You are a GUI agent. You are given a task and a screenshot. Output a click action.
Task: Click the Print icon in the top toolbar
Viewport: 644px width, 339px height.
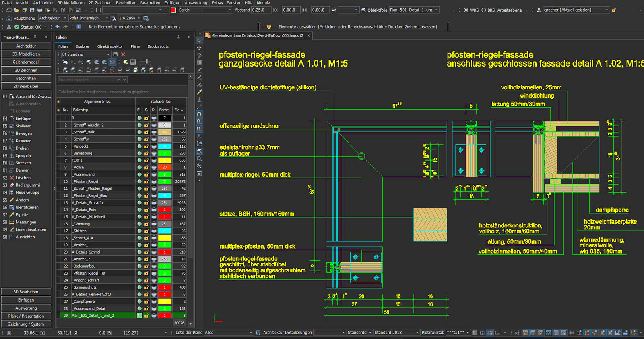(40, 10)
